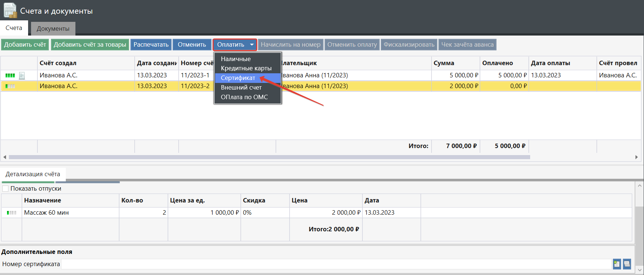Click the receipt icon on invoice 11/2023-1
This screenshot has height=275, width=644.
pos(22,76)
